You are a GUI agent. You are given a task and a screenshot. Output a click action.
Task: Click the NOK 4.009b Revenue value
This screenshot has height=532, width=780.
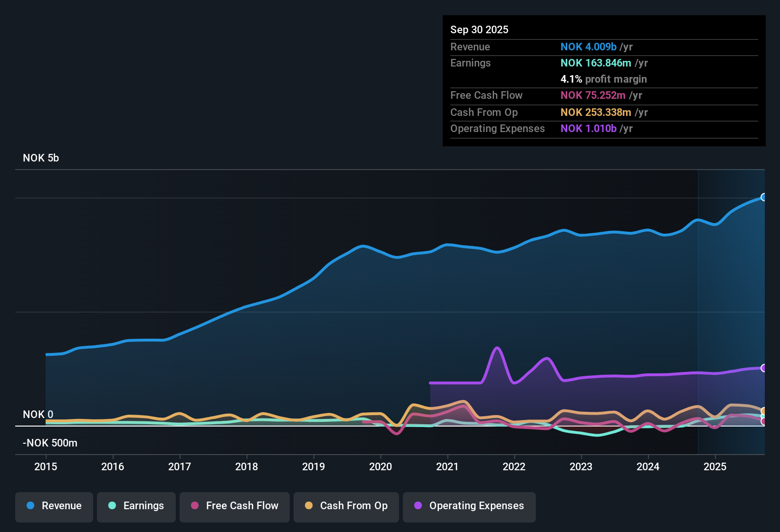[x=588, y=47]
